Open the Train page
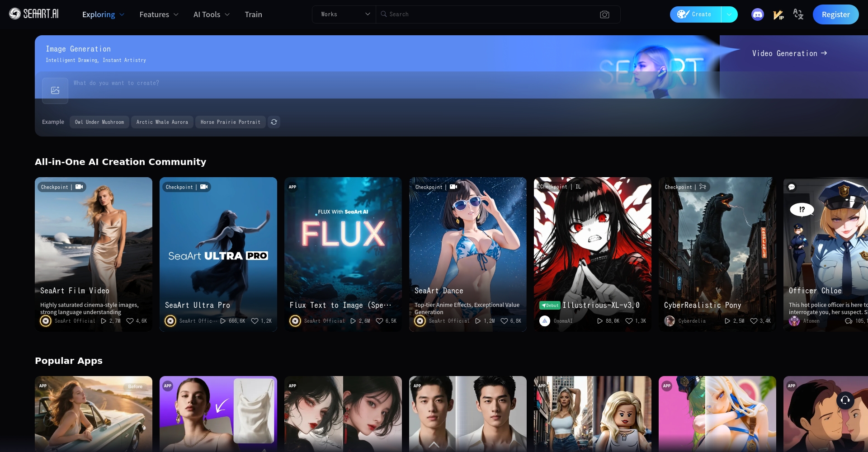Viewport: 868px width, 452px height. point(253,14)
